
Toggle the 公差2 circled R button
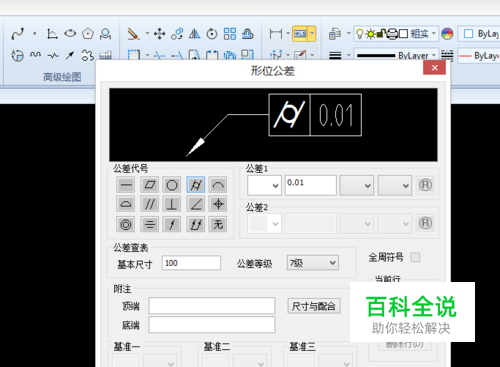click(x=425, y=223)
